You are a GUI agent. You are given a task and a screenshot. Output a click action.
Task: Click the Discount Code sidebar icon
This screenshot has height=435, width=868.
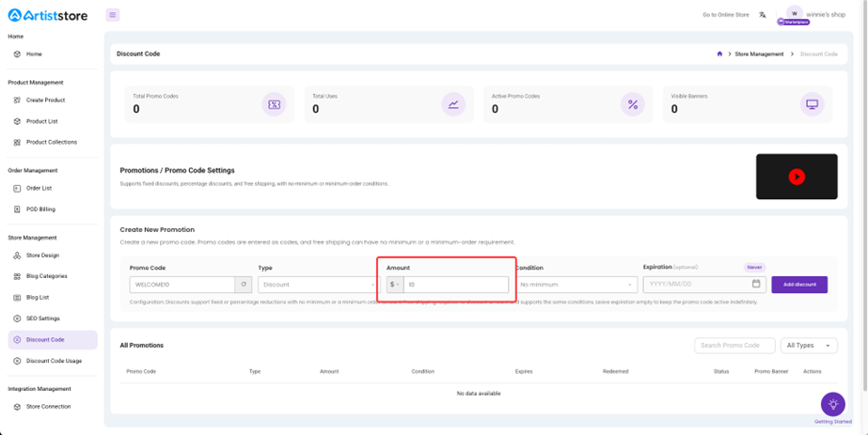click(x=17, y=340)
